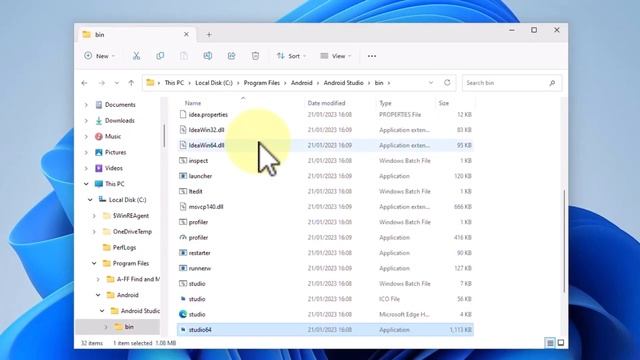Viewport: 640px width, 360px height.
Task: Click the Paste icon in toolbar
Action: pyautogui.click(x=184, y=56)
